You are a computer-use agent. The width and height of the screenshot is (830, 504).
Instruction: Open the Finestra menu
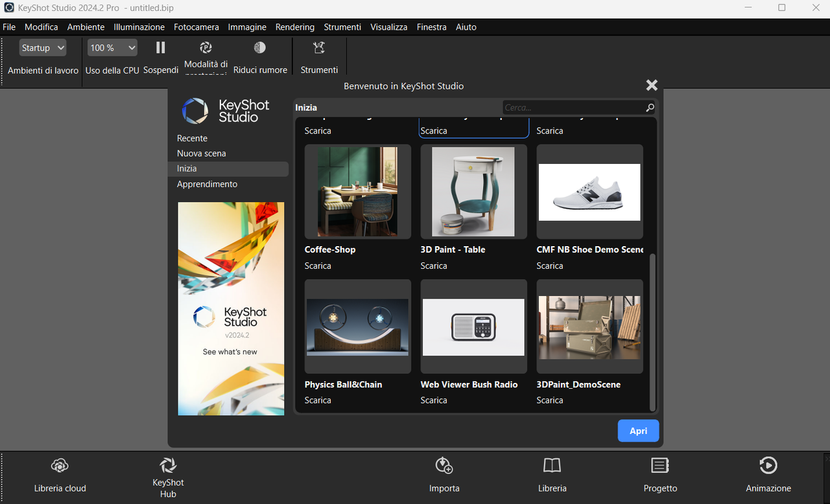point(432,27)
